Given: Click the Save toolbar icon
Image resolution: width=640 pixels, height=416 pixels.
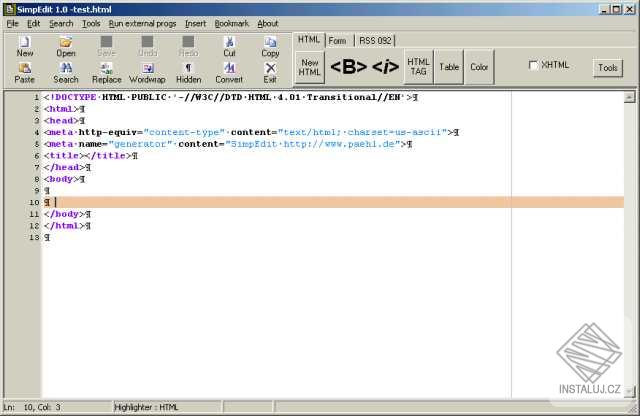Looking at the screenshot, I should click(107, 46).
